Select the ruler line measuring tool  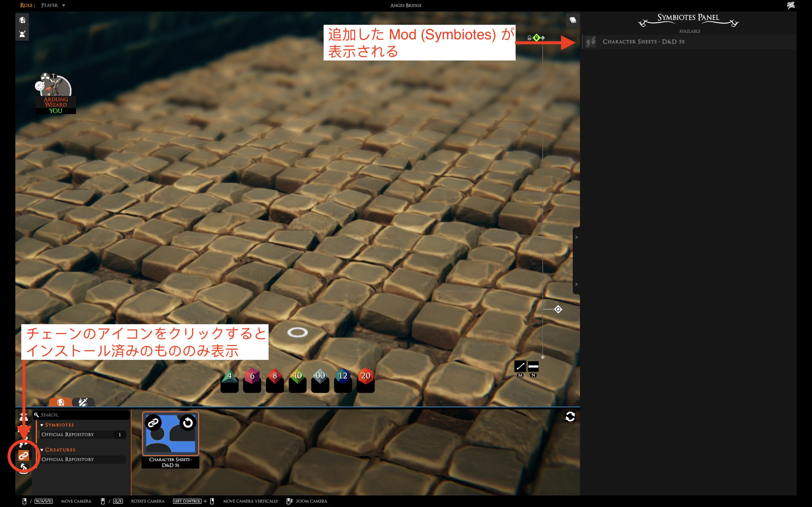pyautogui.click(x=520, y=366)
